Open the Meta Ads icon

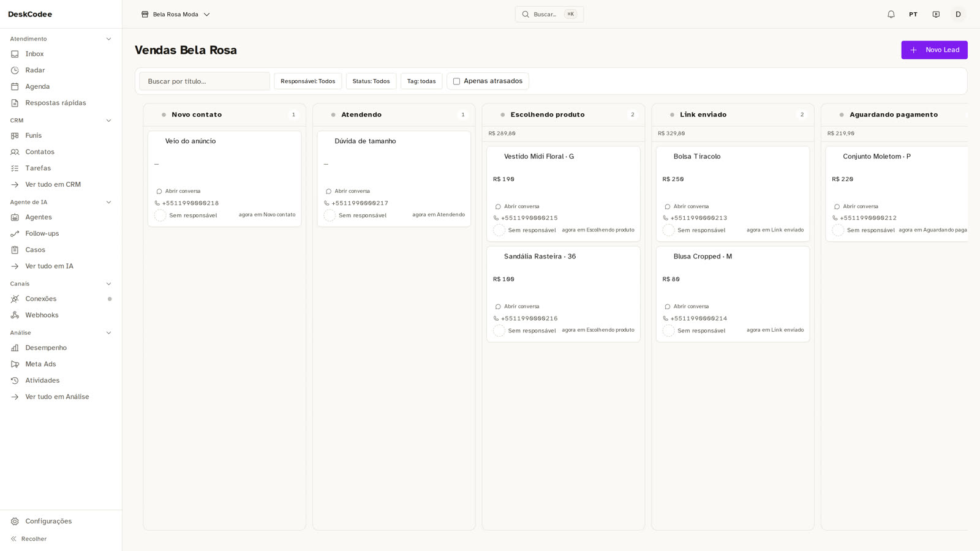point(15,364)
